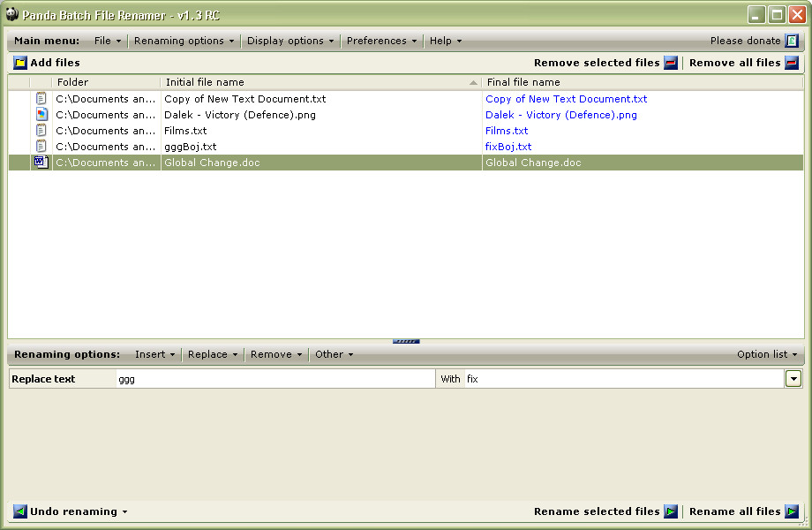The width and height of the screenshot is (812, 530).
Task: Click the Add files button label
Action: (55, 63)
